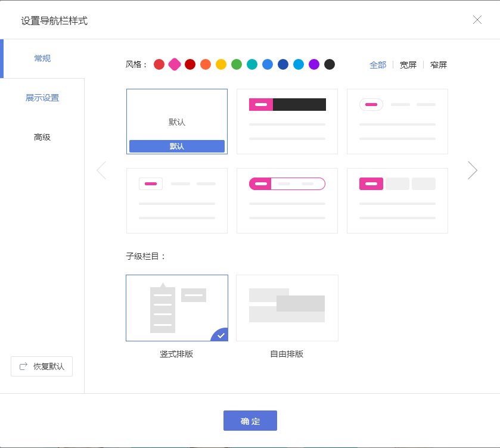Pick the orange style color
The width and height of the screenshot is (500, 448).
(206, 64)
